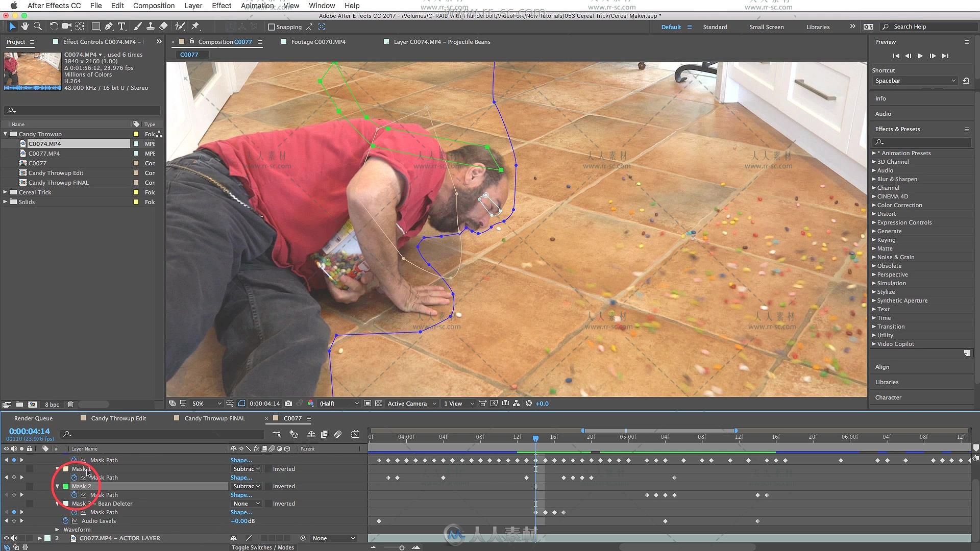Toggle Audio Levels stopwatch
Screen dimensions: 980x551
click(65, 521)
